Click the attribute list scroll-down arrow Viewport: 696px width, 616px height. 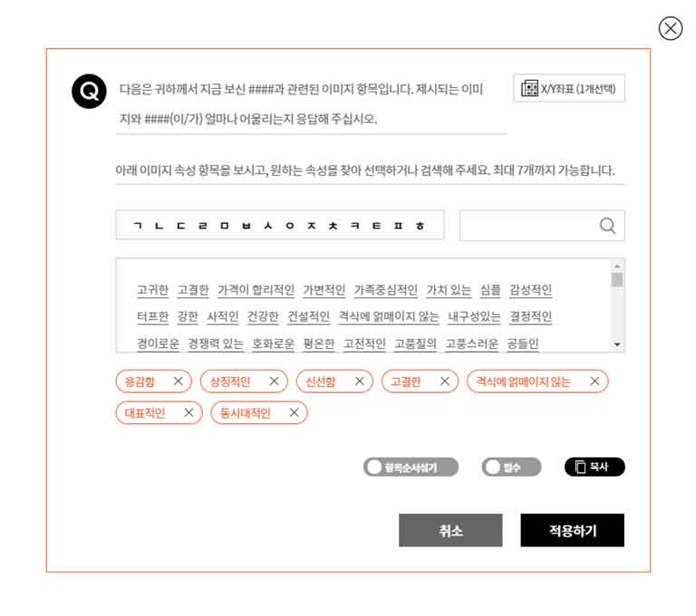tap(617, 344)
